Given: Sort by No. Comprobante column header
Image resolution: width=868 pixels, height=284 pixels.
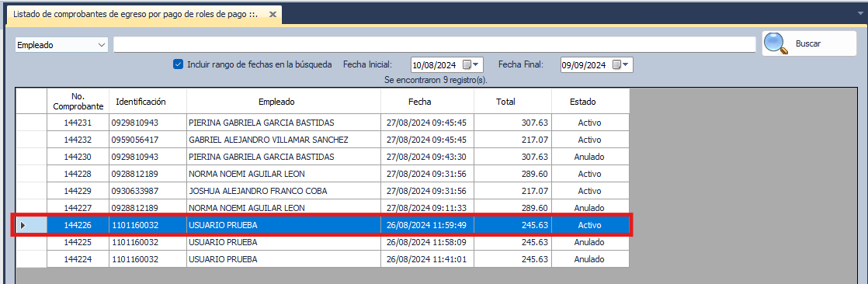Looking at the screenshot, I should (78, 102).
